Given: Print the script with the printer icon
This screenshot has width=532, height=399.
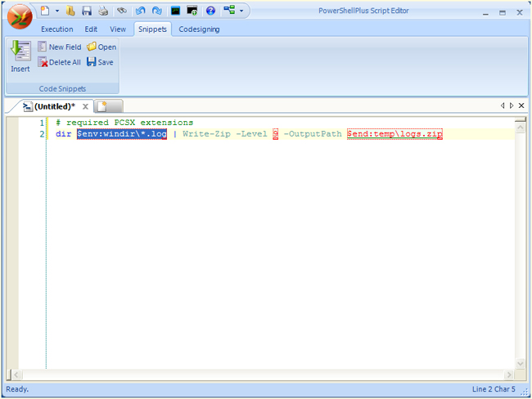Looking at the screenshot, I should tap(103, 11).
